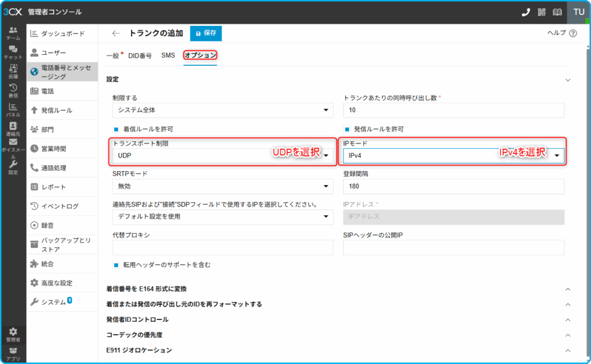
Task: Switch to the DID番号 tab
Action: click(140, 55)
